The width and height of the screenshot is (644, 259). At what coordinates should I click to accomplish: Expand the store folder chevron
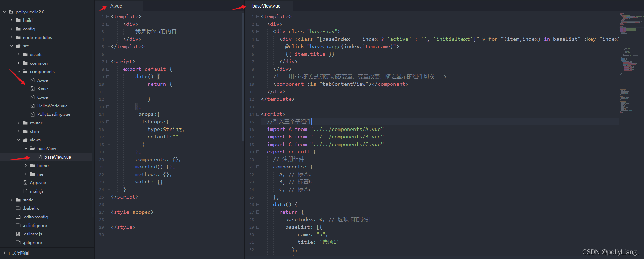(x=18, y=131)
